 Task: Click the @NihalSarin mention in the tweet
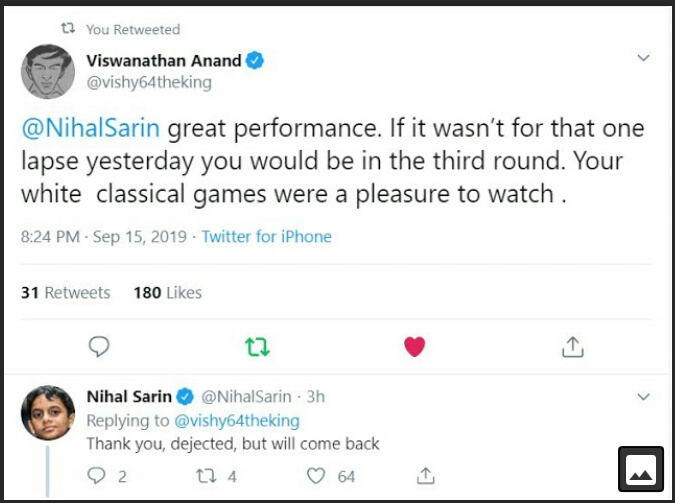pos(91,130)
